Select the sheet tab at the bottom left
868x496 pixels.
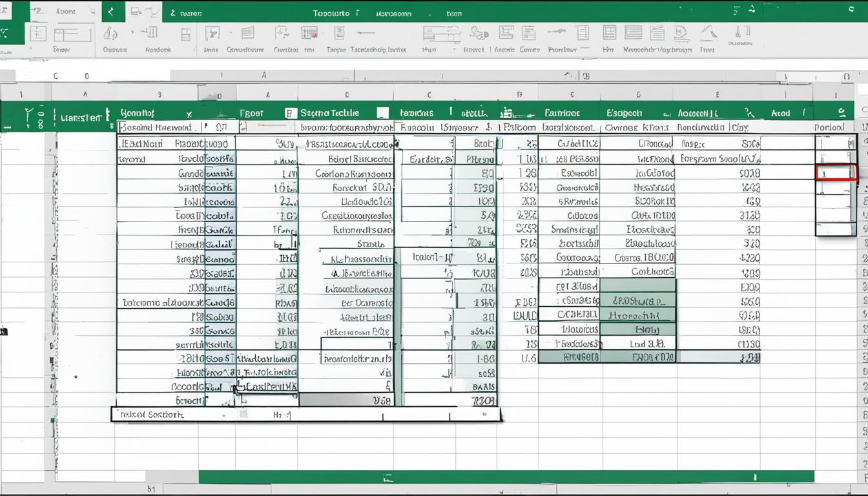[150, 490]
